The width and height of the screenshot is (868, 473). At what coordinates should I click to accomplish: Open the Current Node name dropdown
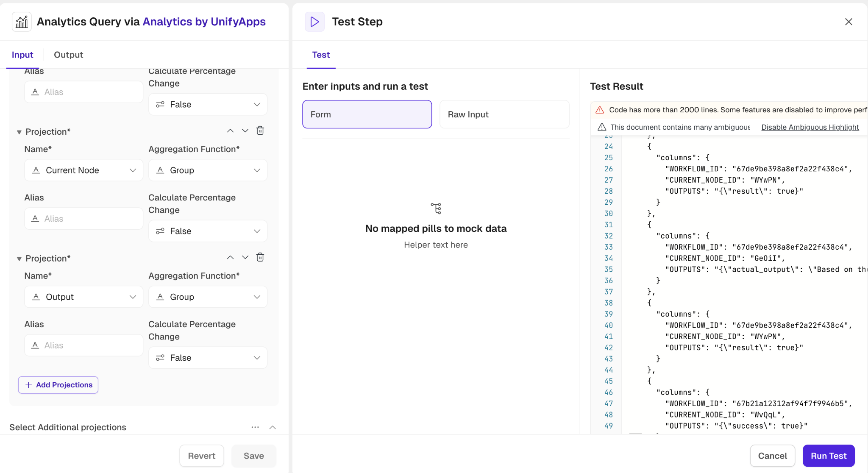point(84,170)
